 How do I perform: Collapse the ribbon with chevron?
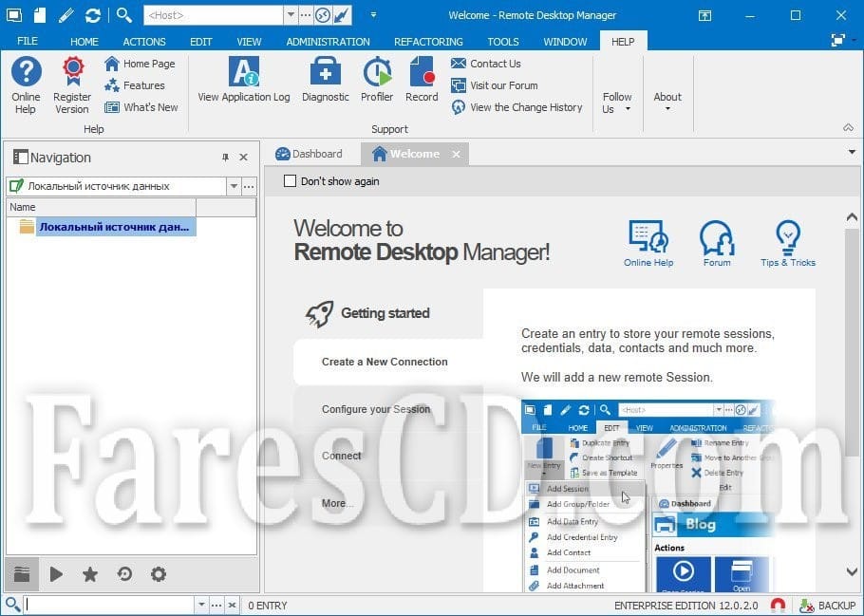coord(848,128)
